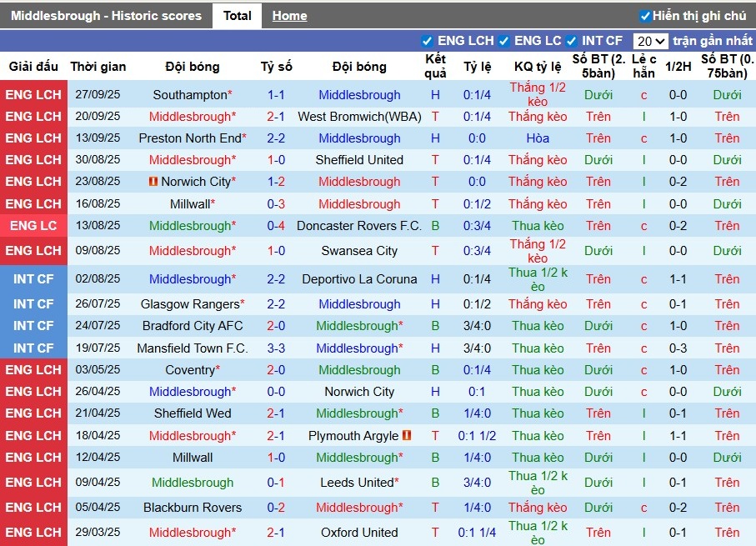Uncheck the ENG LCH league filter
The width and height of the screenshot is (756, 546).
pyautogui.click(x=428, y=40)
